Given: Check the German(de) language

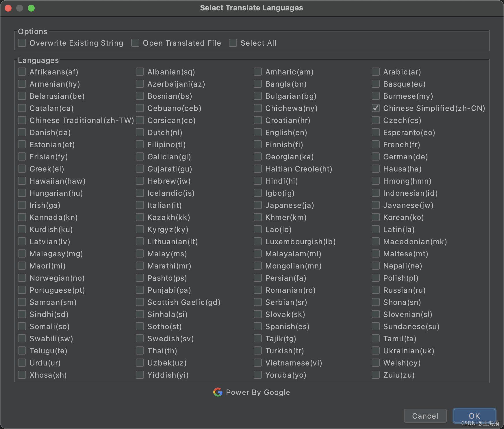Looking at the screenshot, I should [376, 156].
